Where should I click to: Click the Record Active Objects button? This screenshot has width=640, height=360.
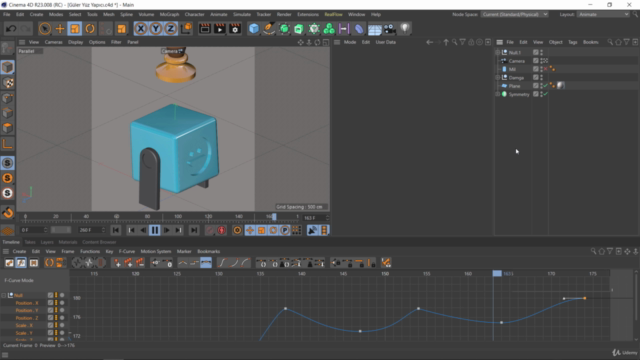click(x=209, y=230)
